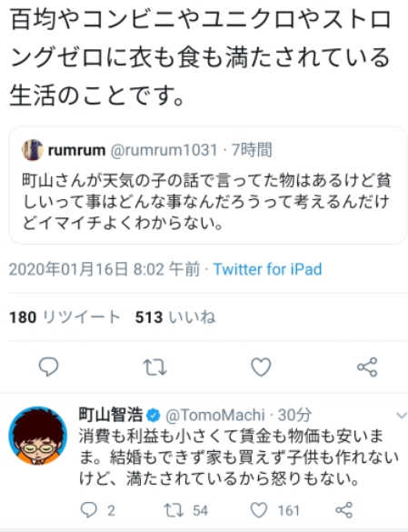Open the quoted rumrum tweet text

point(207,202)
